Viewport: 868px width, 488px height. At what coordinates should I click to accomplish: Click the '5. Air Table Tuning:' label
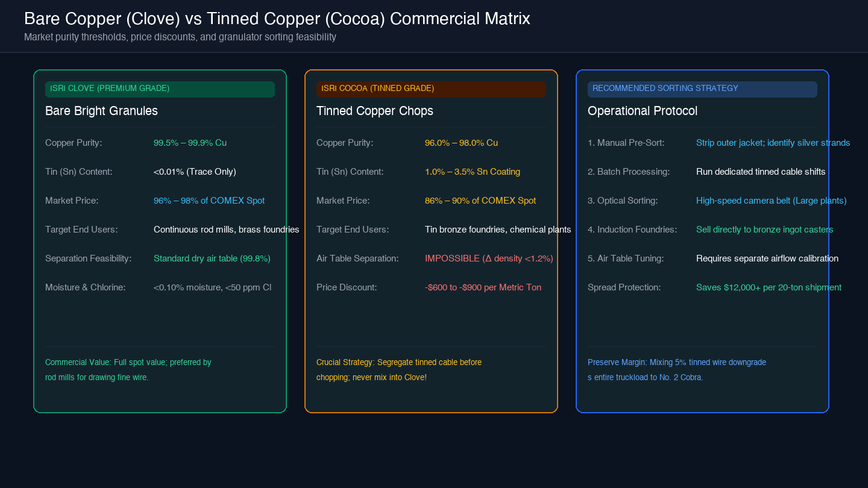click(x=626, y=258)
